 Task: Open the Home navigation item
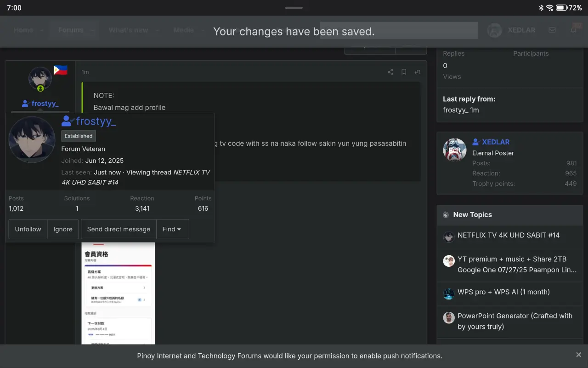coord(23,30)
